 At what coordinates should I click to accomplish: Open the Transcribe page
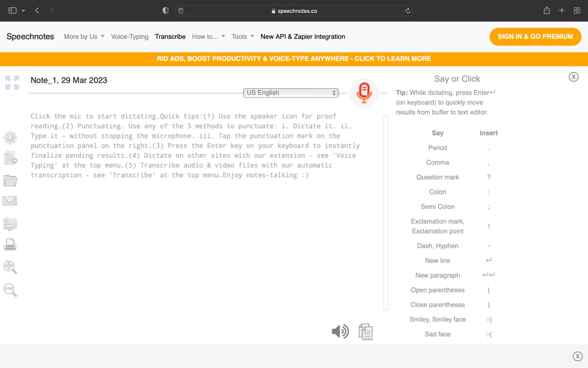[170, 37]
